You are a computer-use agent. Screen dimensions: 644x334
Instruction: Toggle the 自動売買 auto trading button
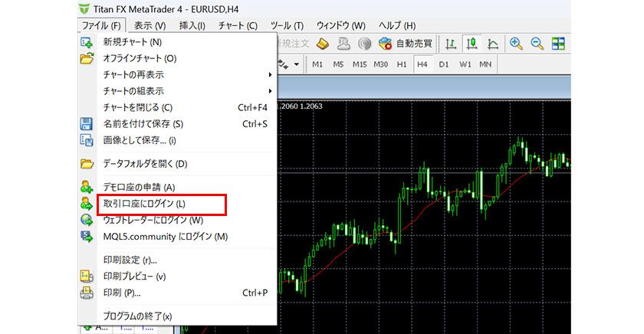[x=406, y=44]
